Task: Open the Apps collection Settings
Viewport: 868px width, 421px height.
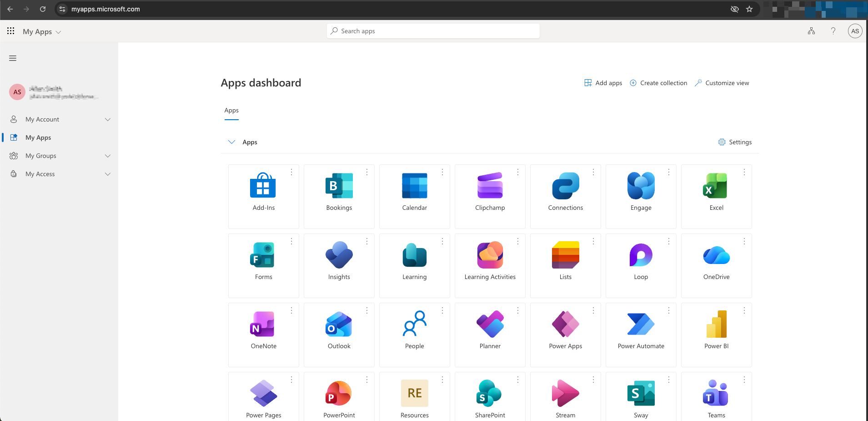Action: [735, 142]
